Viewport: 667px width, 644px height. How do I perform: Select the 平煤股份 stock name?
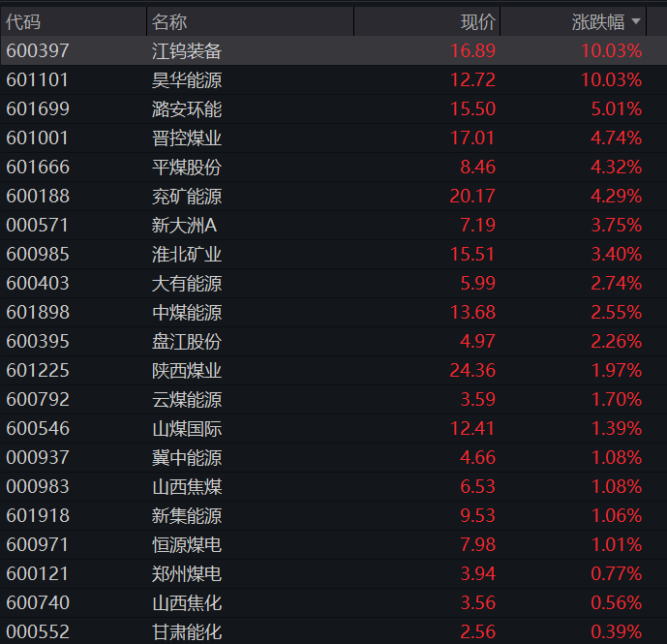coord(187,168)
